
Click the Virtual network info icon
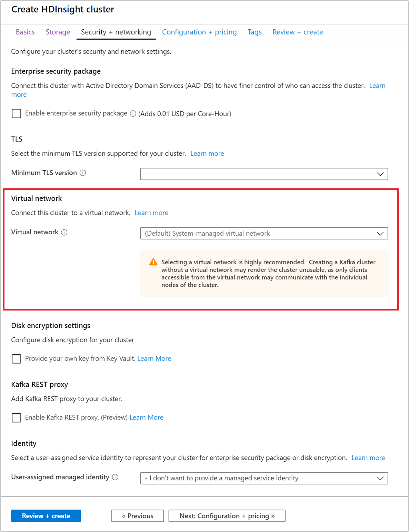64,232
